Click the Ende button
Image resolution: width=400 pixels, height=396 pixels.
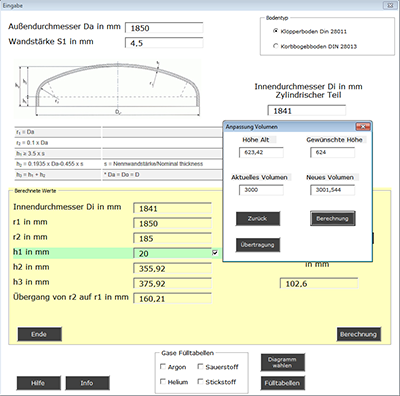pyautogui.click(x=39, y=334)
